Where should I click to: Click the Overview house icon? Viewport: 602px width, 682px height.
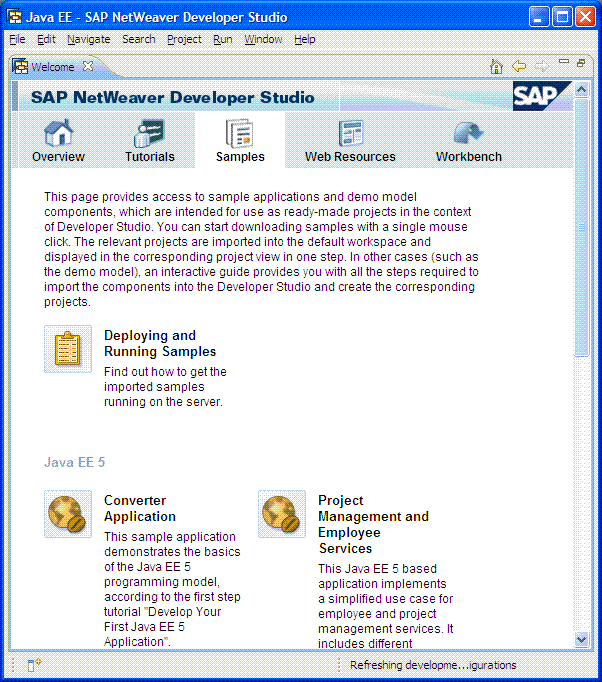click(x=58, y=133)
